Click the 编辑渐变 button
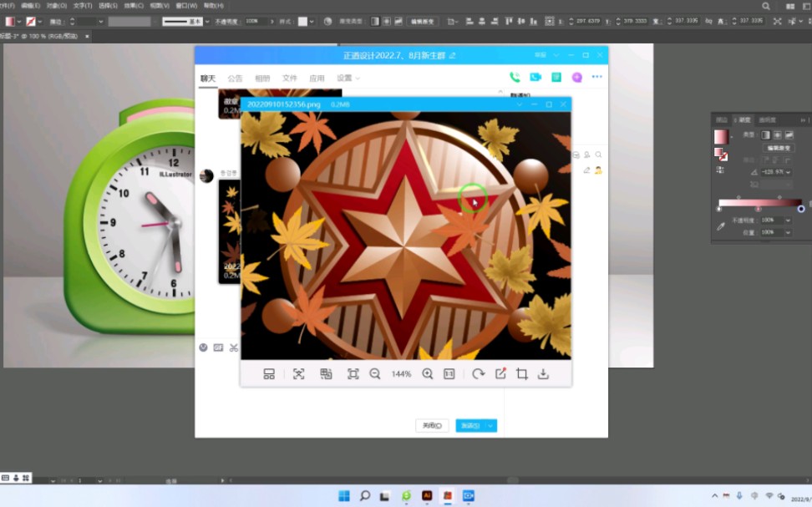Screen dimensions: 812x507 (778, 148)
